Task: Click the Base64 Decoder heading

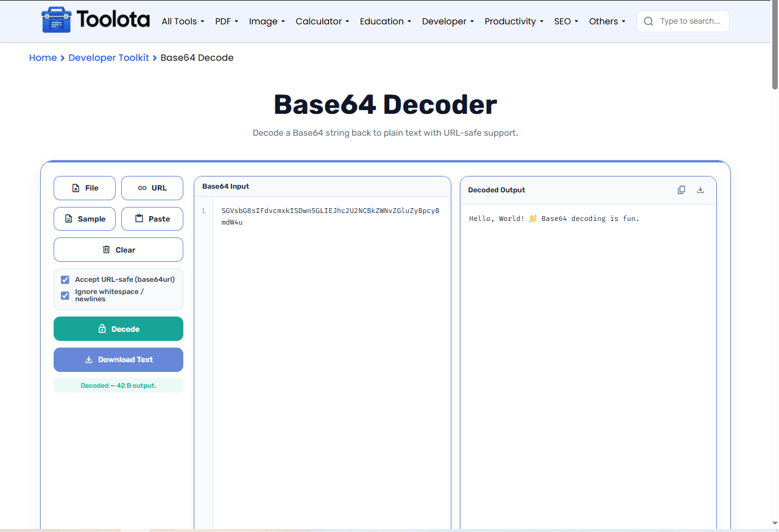Action: click(385, 105)
